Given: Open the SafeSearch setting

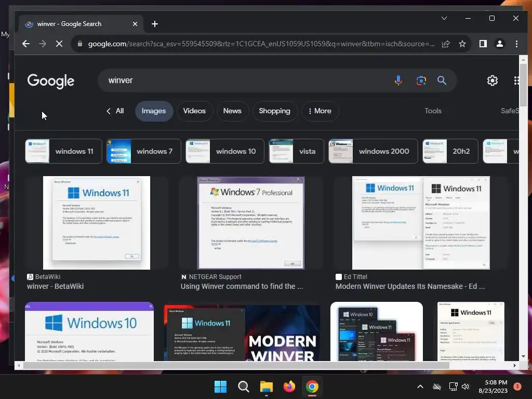Looking at the screenshot, I should (x=510, y=111).
